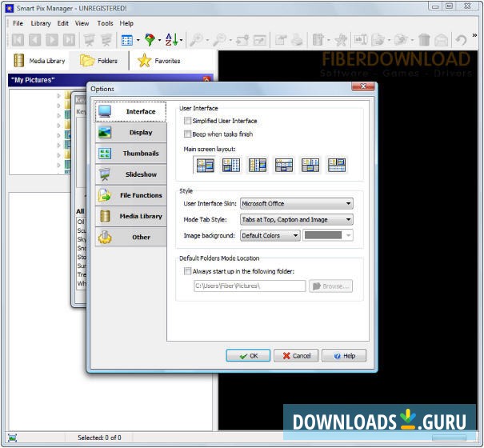Click the star favorites icon in toolbar
Screen dimensions: 484x448
pyautogui.click(x=341, y=40)
